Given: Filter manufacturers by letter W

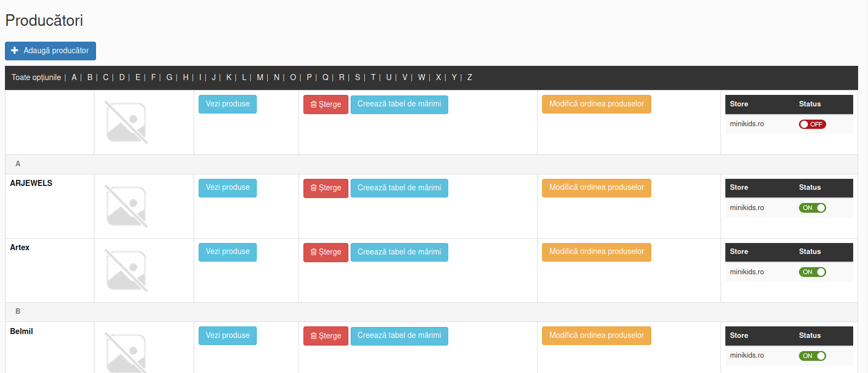Looking at the screenshot, I should pyautogui.click(x=421, y=77).
